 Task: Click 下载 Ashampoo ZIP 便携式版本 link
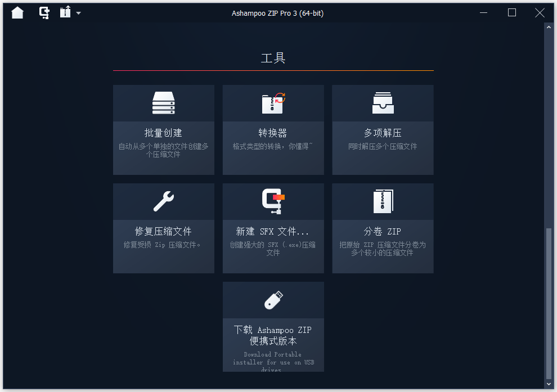click(x=273, y=336)
